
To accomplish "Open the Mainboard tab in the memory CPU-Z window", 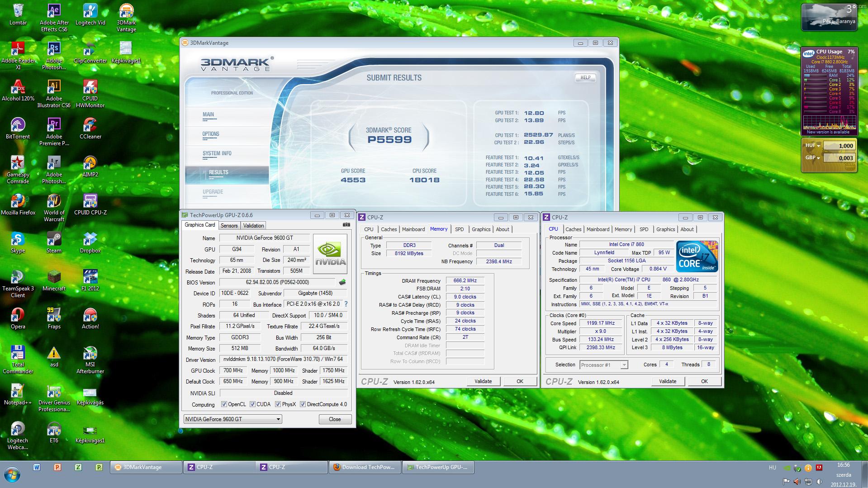I will [413, 229].
